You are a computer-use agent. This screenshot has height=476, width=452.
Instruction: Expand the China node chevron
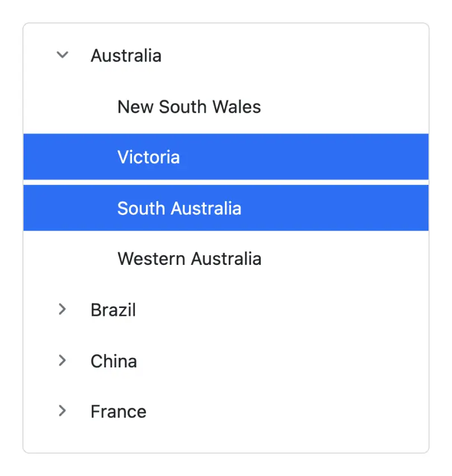click(x=63, y=361)
